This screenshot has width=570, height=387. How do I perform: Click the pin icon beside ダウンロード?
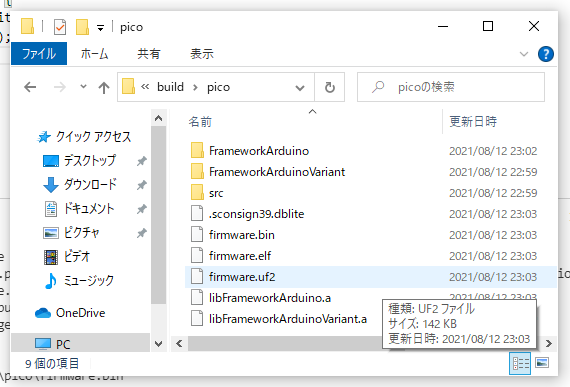pos(141,185)
